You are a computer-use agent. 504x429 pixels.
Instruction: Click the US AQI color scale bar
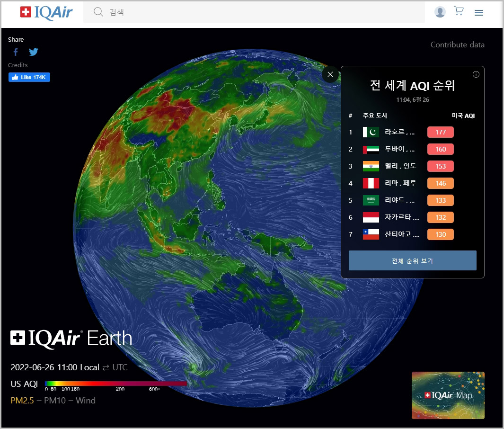(116, 384)
